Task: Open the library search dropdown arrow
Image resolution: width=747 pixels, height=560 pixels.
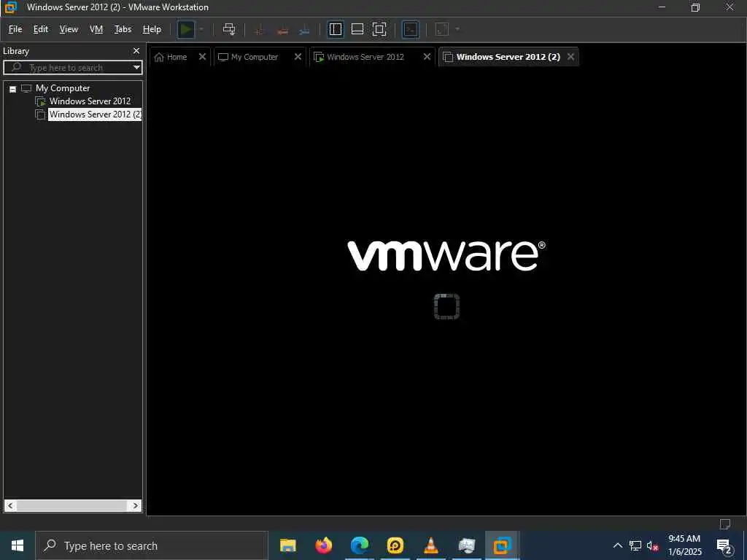Action: pos(136,68)
